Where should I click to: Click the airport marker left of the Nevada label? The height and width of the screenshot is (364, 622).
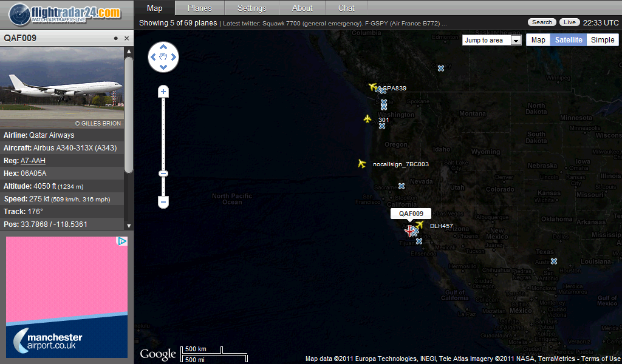coord(402,186)
